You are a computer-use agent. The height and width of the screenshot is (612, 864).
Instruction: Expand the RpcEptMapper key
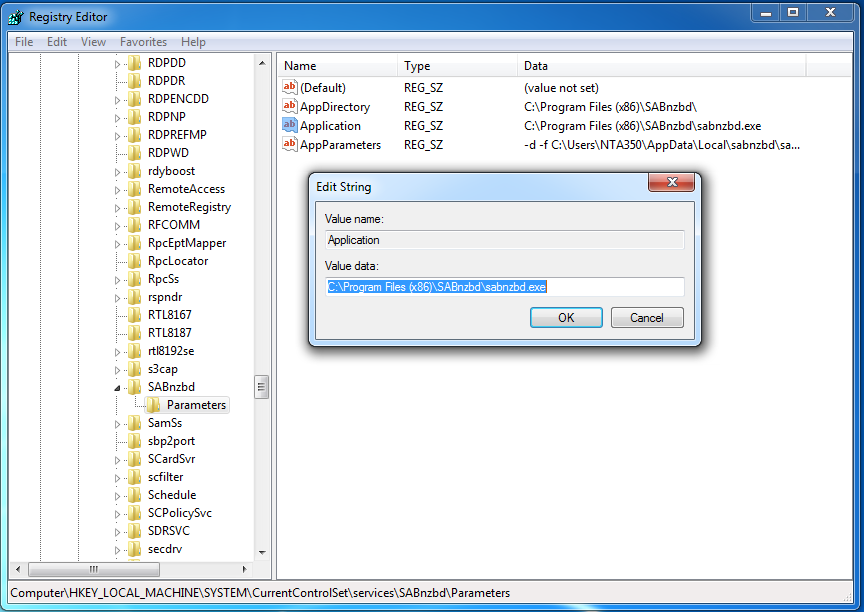click(x=117, y=244)
